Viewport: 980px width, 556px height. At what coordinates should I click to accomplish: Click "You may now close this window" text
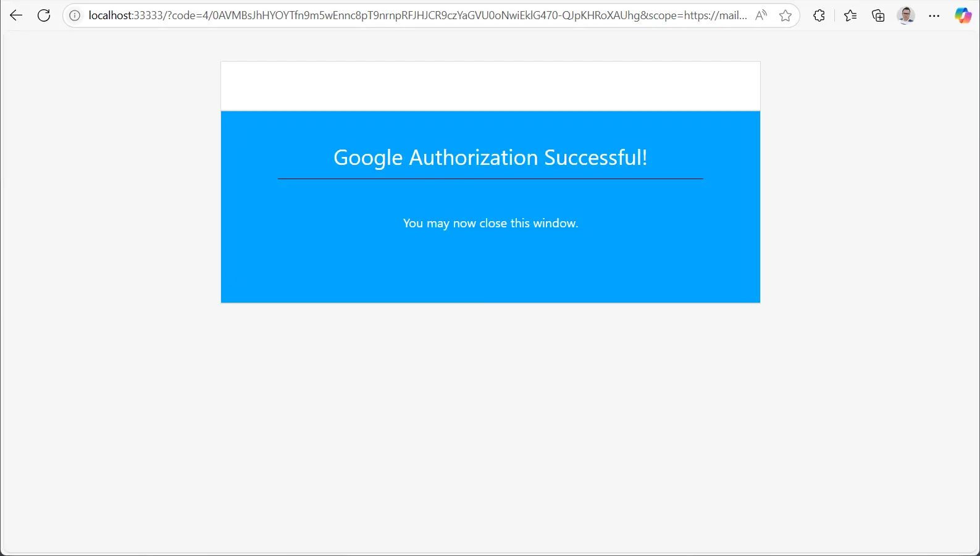pos(490,223)
